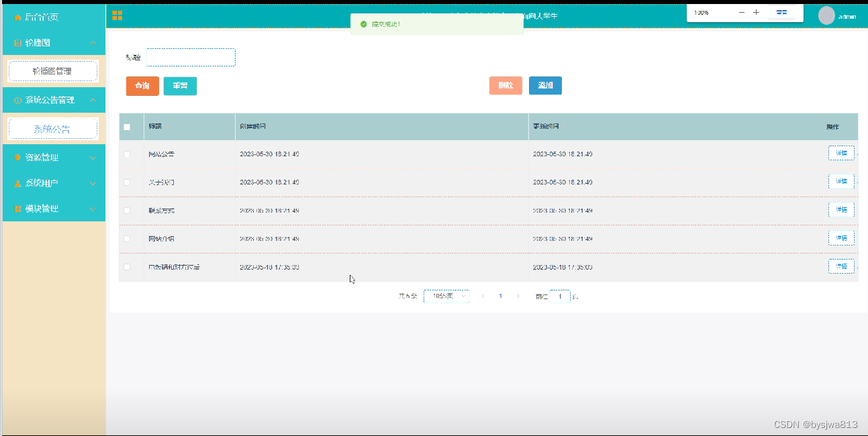The height and width of the screenshot is (436, 868).
Task: Click the 创建时间 column header
Action: (x=252, y=127)
